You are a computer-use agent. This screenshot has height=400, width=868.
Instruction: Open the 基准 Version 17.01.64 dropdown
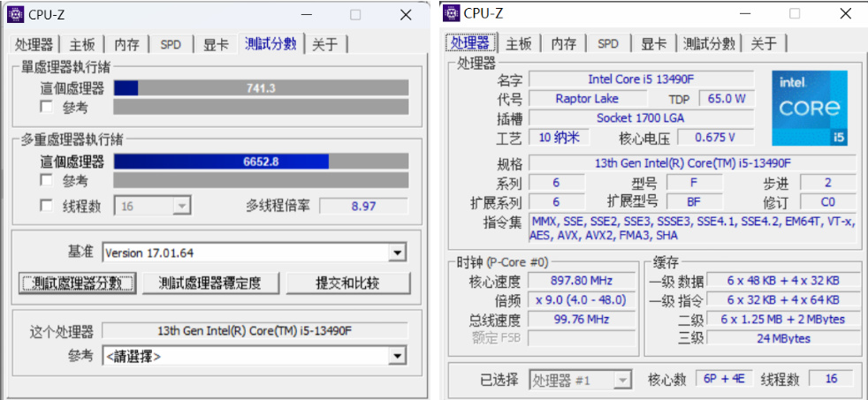[255, 253]
